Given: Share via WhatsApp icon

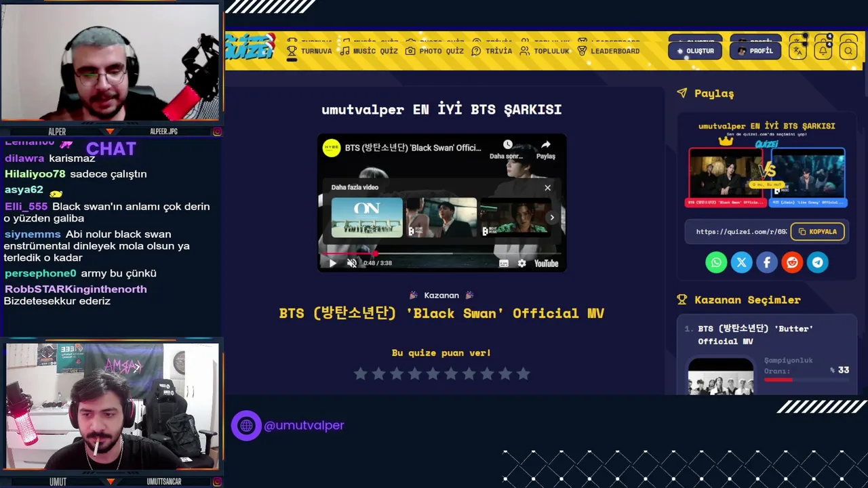Looking at the screenshot, I should tap(716, 262).
